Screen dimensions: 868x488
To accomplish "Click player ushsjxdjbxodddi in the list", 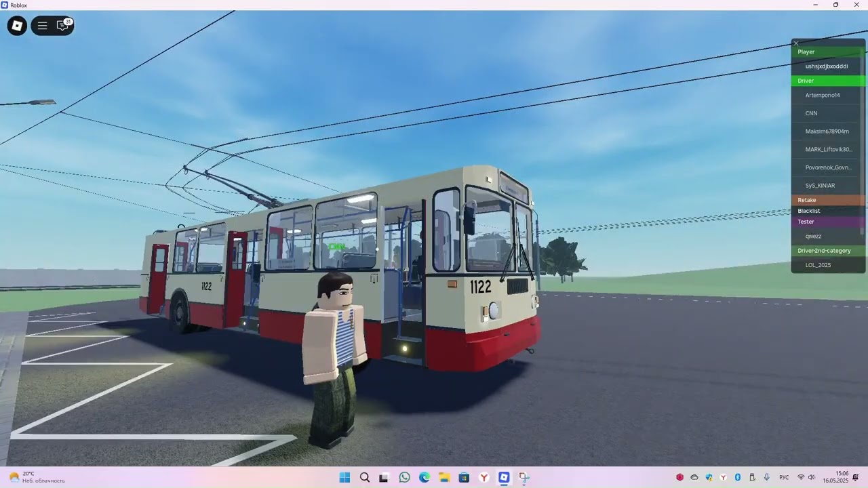I will pos(827,66).
